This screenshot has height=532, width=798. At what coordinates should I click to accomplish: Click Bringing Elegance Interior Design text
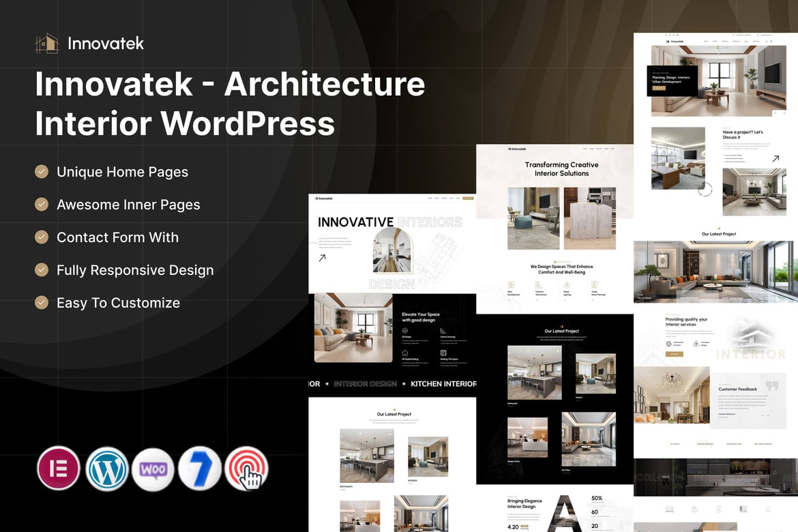tap(524, 503)
